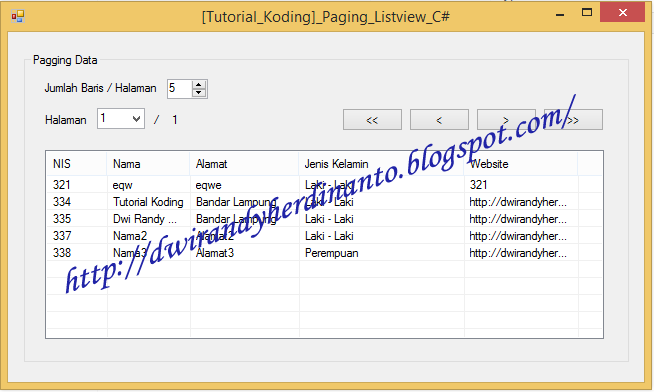Click the name cell 'Tutorial Koding'
The image size is (654, 392).
click(x=148, y=202)
